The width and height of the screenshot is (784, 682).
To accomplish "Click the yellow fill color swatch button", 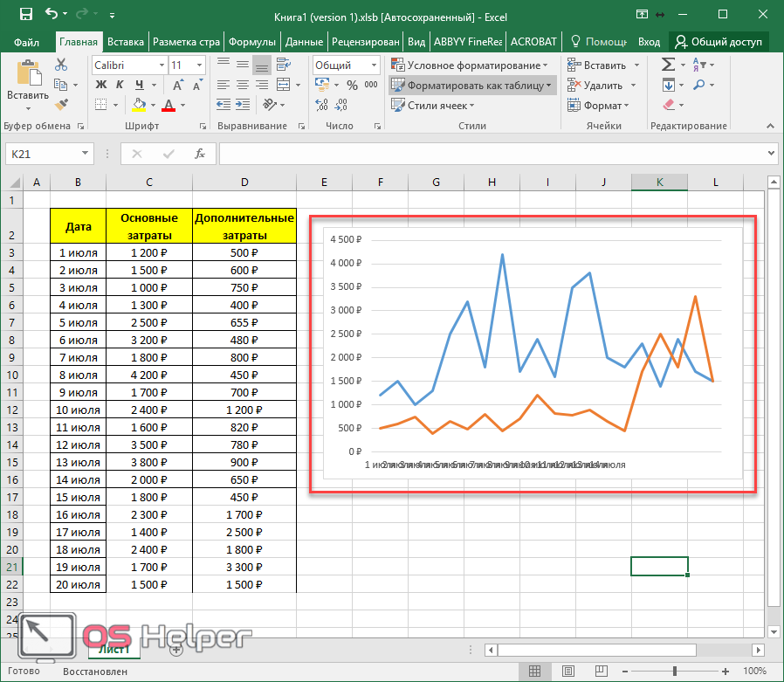I will coord(139,105).
